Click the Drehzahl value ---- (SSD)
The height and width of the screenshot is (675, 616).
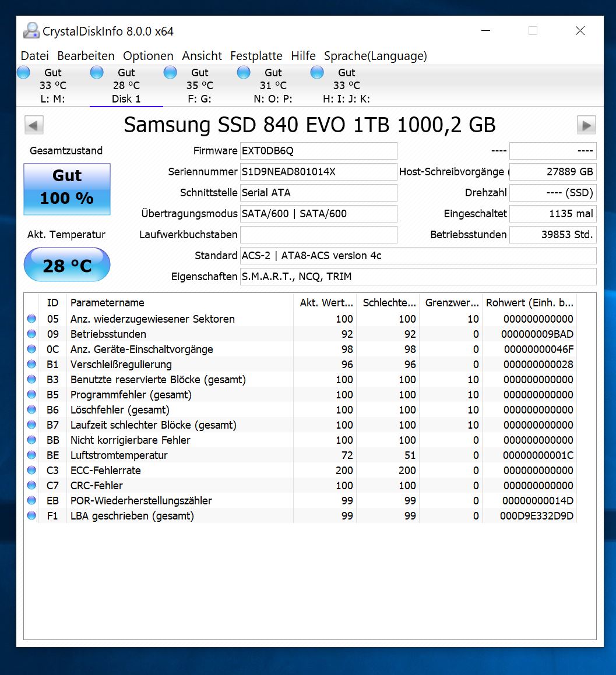(x=553, y=193)
